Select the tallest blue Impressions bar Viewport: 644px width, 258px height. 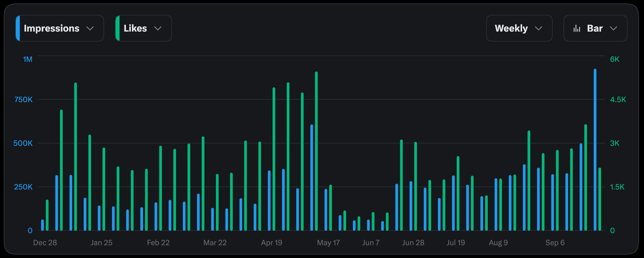595,150
